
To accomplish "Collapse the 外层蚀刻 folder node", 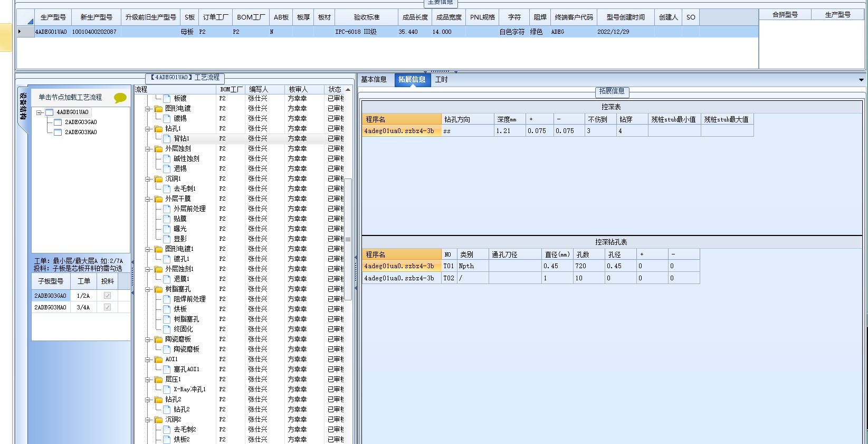I will (148, 149).
